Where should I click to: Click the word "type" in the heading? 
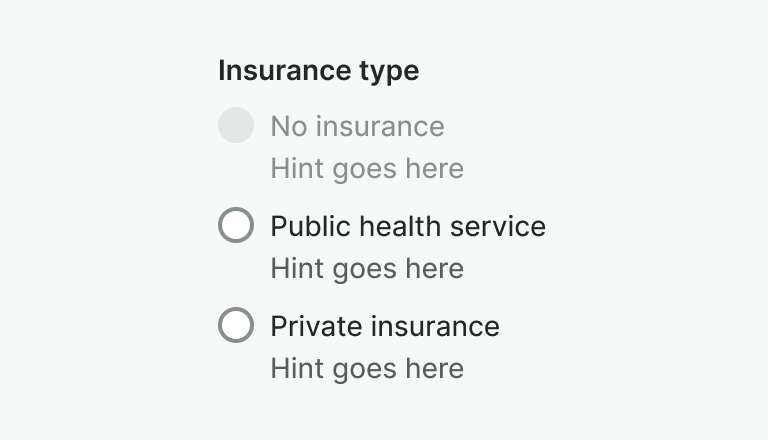pyautogui.click(x=388, y=71)
